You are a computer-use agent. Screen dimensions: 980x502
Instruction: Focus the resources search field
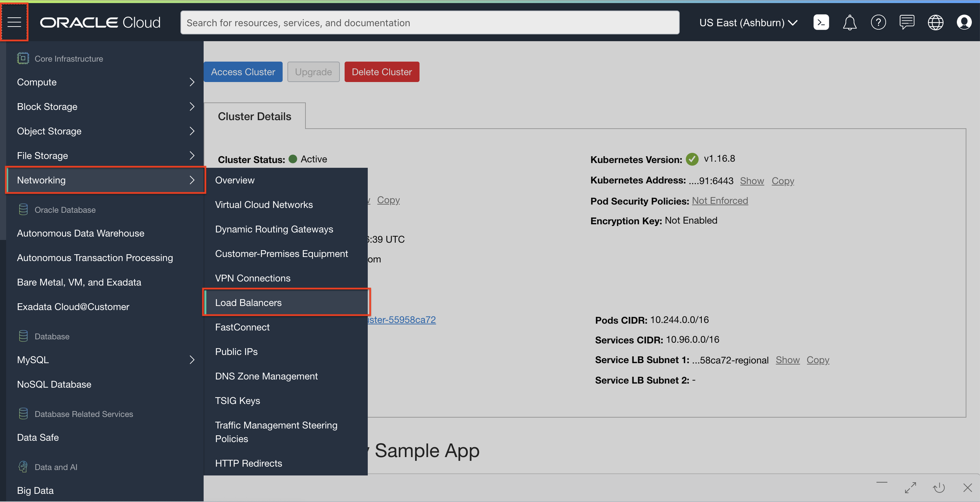pyautogui.click(x=429, y=23)
